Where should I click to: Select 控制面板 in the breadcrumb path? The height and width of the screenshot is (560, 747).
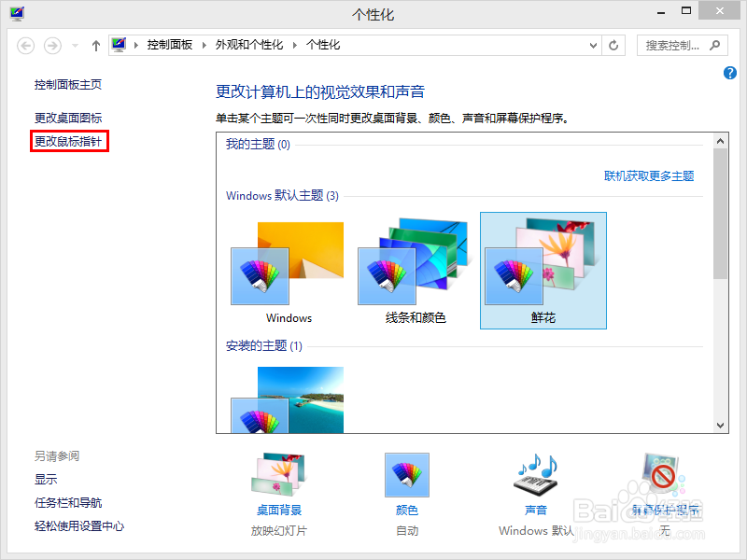click(170, 45)
